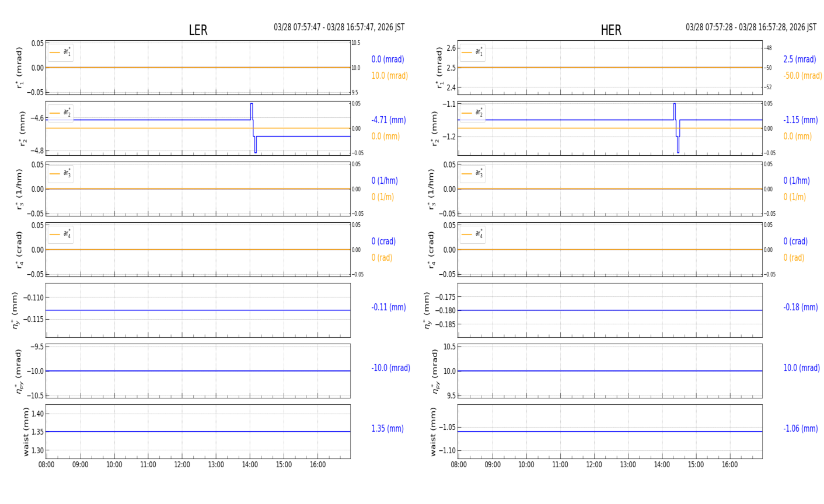Click the -0.18 (mm) HER value
This screenshot has width=824, height=504.
click(800, 307)
